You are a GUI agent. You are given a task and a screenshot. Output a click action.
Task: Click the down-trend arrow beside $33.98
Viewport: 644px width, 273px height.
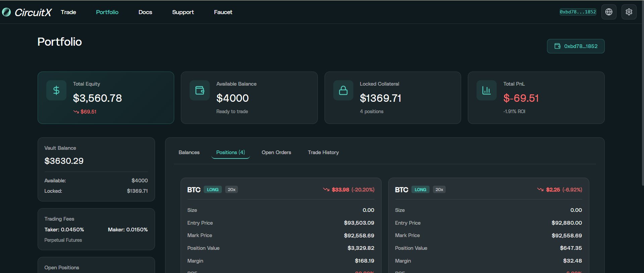click(326, 190)
